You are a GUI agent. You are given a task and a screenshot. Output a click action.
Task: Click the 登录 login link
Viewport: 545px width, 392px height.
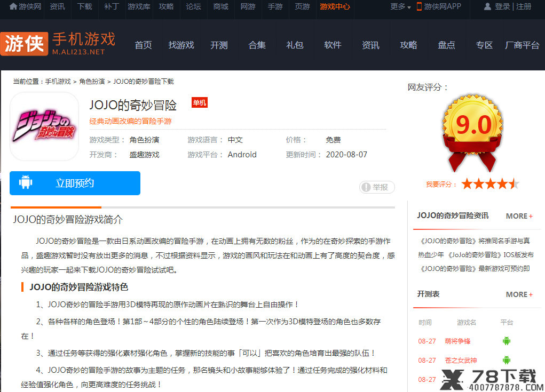(502, 6)
